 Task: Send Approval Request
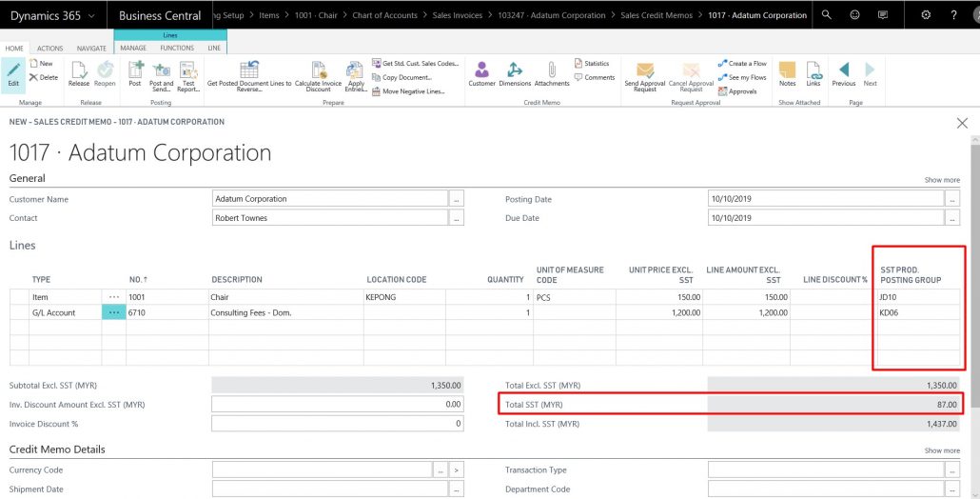point(645,76)
